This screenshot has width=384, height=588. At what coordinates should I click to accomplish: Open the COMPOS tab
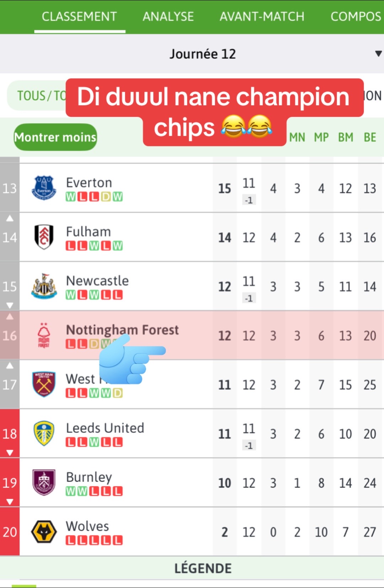(x=356, y=16)
